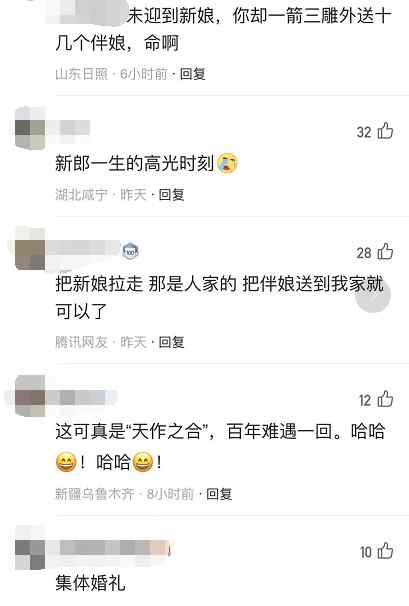The height and width of the screenshot is (606, 409).
Task: Like the comment with 32 thumbs up
Action: click(385, 131)
